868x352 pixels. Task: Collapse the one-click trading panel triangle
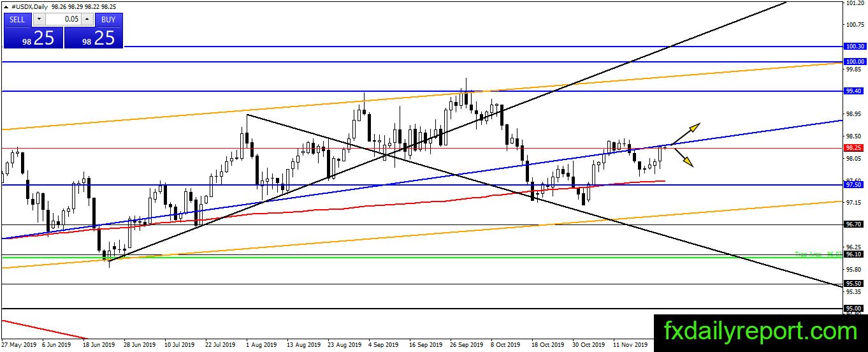pyautogui.click(x=6, y=6)
